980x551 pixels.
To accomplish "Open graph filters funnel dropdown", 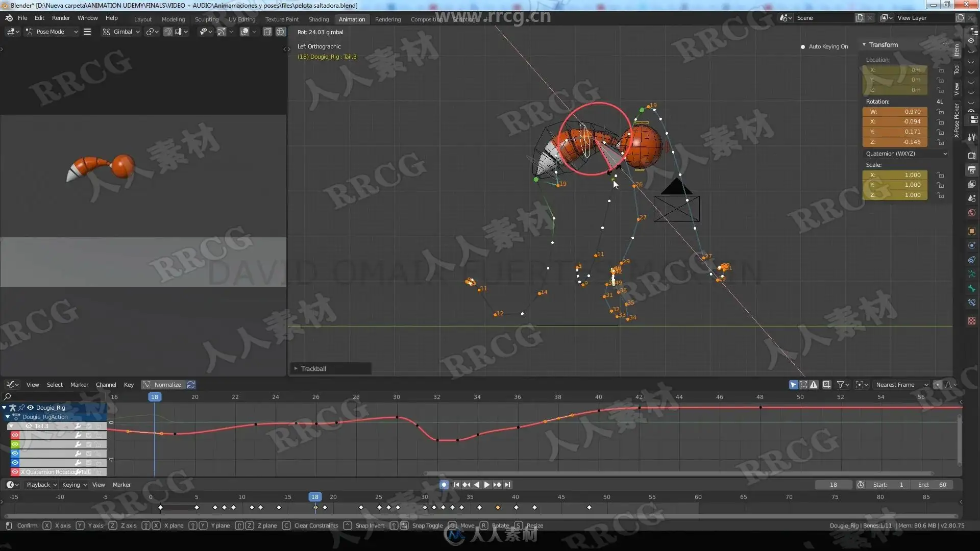I will click(x=843, y=385).
